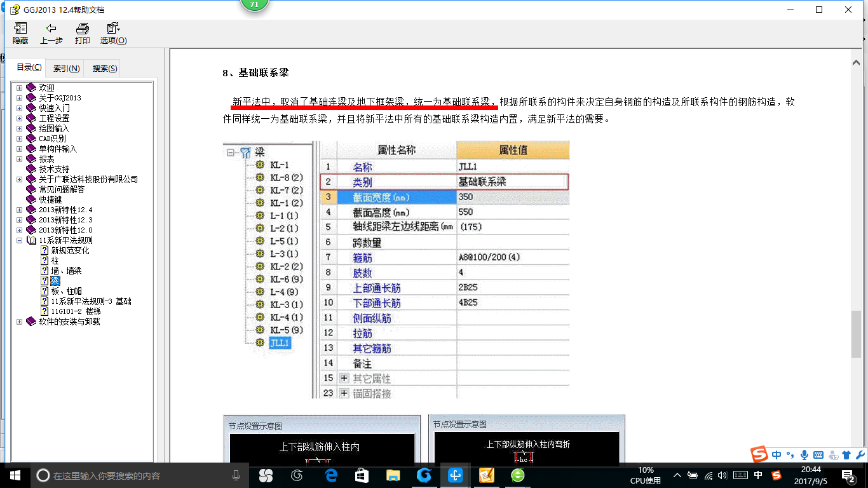Show hidden system tray icons
Screen dimensions: 868x488
(677, 475)
